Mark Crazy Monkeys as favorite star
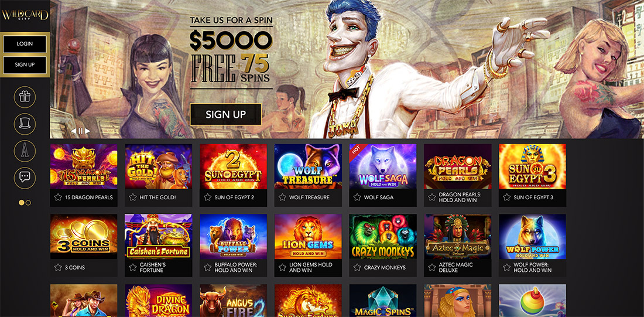 (x=357, y=268)
